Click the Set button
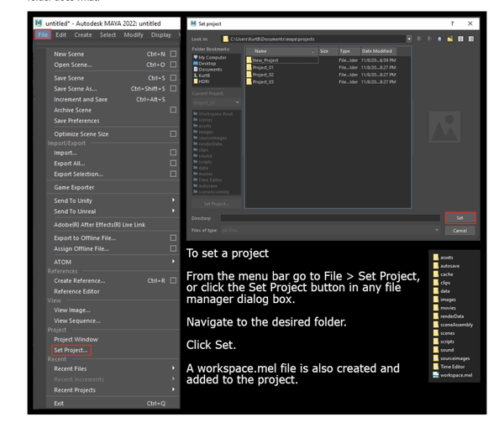Screen dimensions: 504x433 click(460, 218)
